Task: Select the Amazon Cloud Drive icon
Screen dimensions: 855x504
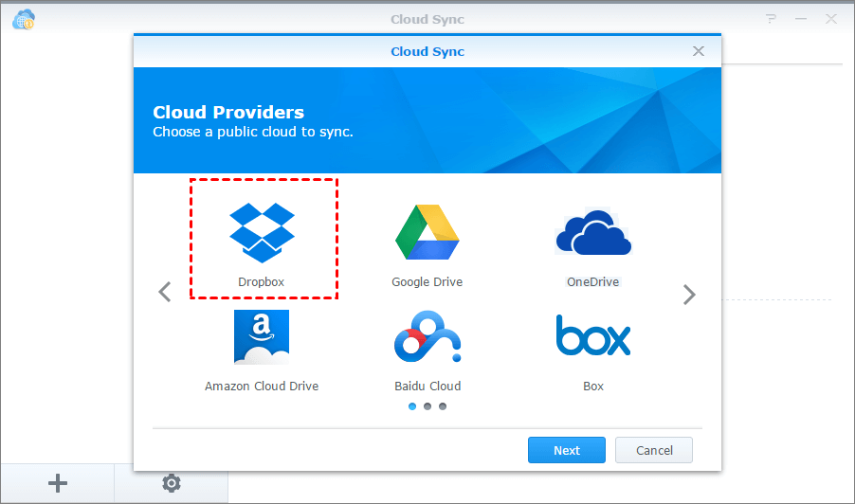Action: 262,336
